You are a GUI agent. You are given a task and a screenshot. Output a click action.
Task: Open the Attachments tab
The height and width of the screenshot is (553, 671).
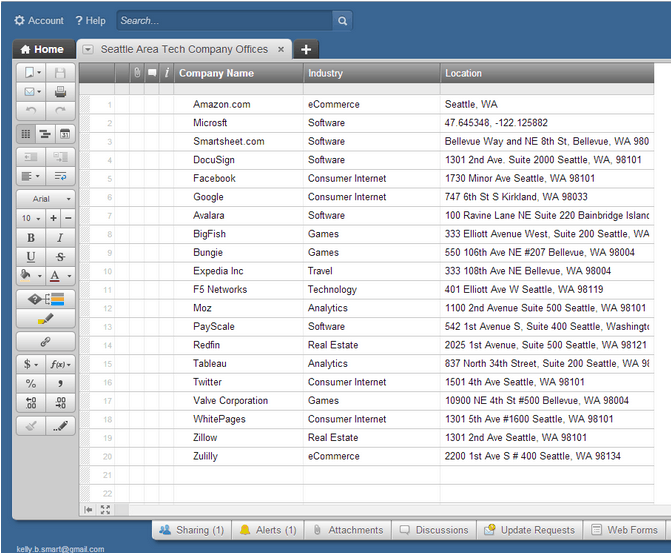(x=348, y=530)
